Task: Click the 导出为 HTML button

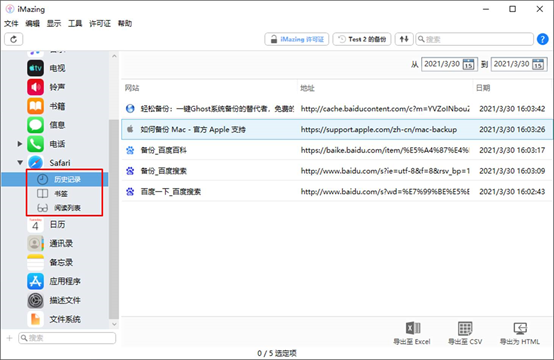Action: coord(520,333)
